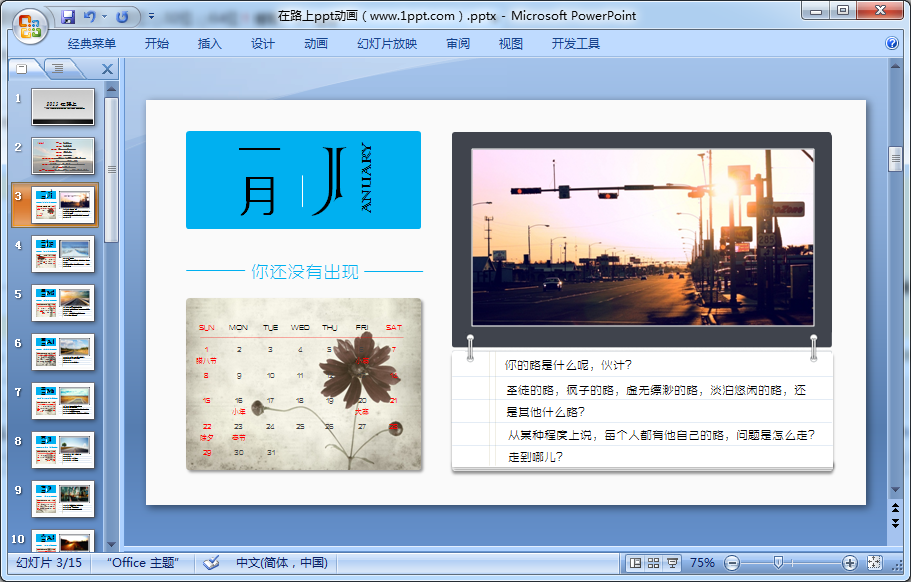Click the zoom in plus button
This screenshot has height=582, width=911.
pos(849,563)
